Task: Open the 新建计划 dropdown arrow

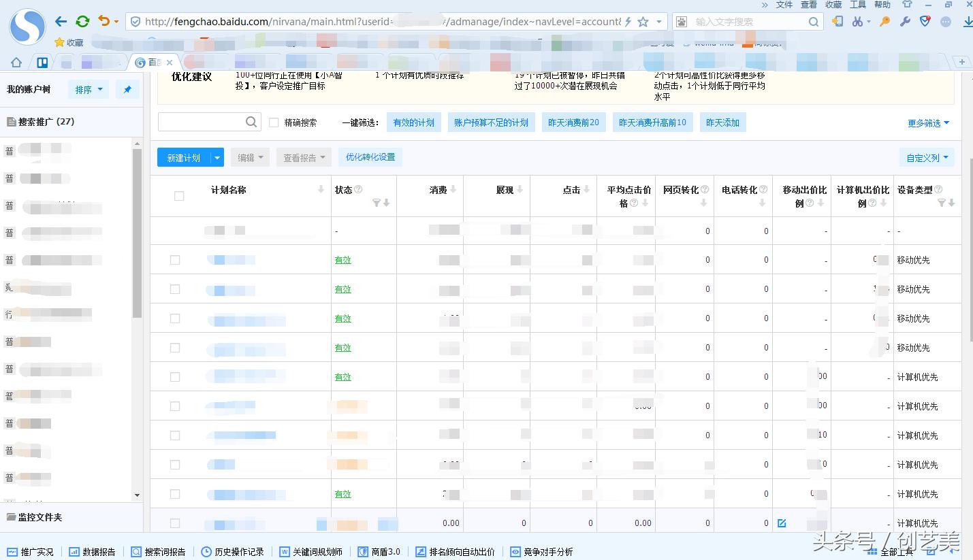Action: point(216,157)
